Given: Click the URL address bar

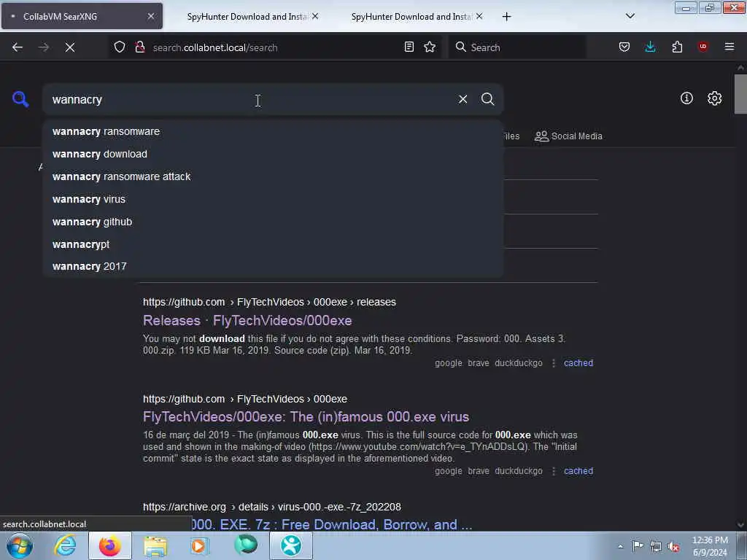Looking at the screenshot, I should click(274, 47).
